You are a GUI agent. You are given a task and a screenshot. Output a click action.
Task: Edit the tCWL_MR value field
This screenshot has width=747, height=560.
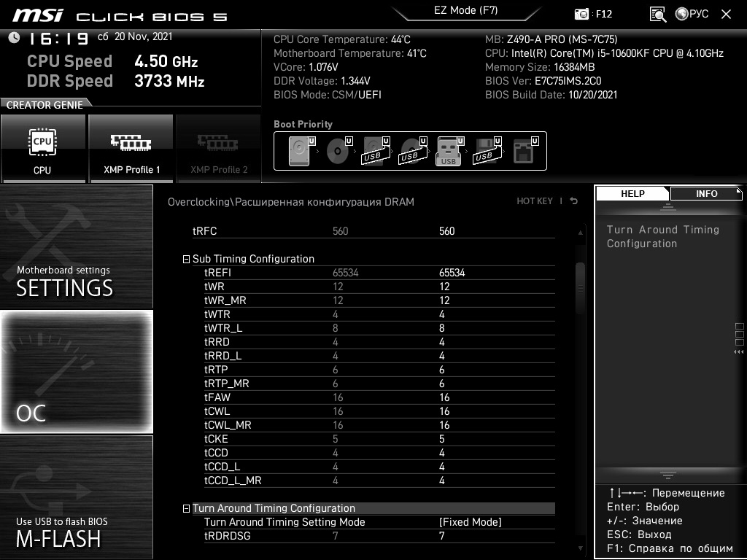[444, 425]
